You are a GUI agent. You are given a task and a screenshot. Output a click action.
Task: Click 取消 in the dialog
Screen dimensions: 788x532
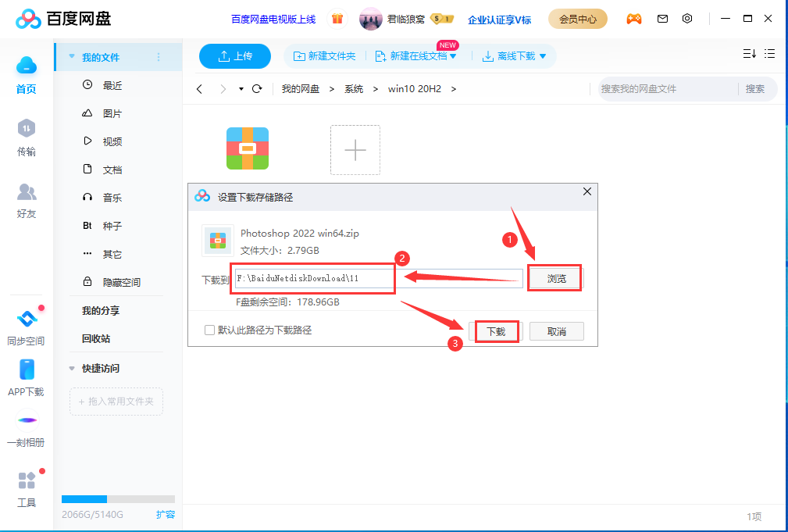pos(556,331)
